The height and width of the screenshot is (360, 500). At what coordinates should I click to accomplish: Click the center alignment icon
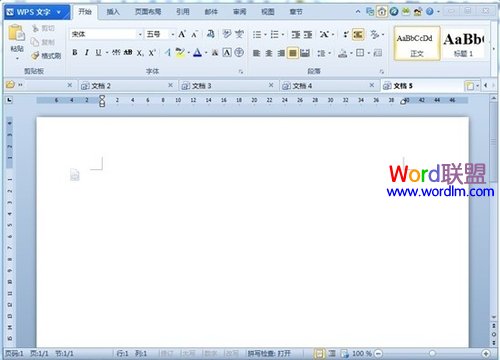pos(269,53)
